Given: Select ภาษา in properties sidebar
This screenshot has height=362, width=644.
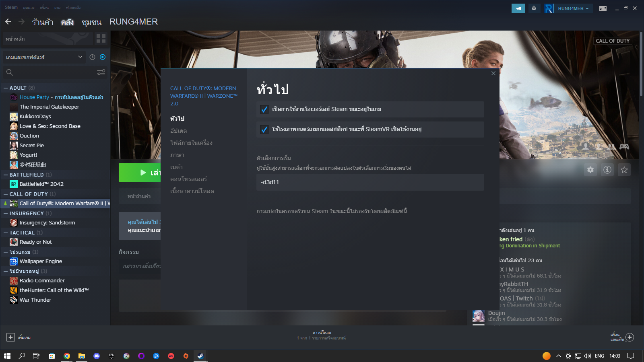Looking at the screenshot, I should pos(177,155).
